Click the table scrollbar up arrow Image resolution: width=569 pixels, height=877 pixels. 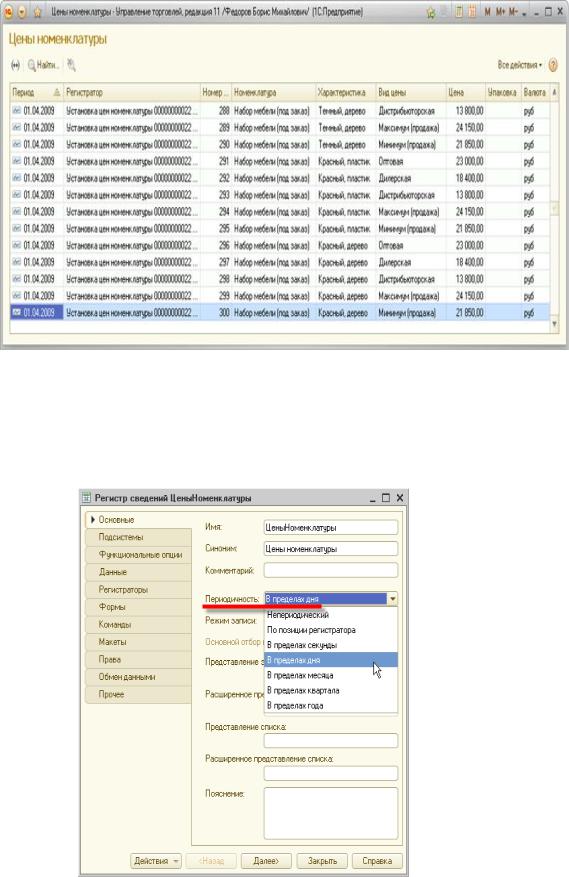coord(554,92)
